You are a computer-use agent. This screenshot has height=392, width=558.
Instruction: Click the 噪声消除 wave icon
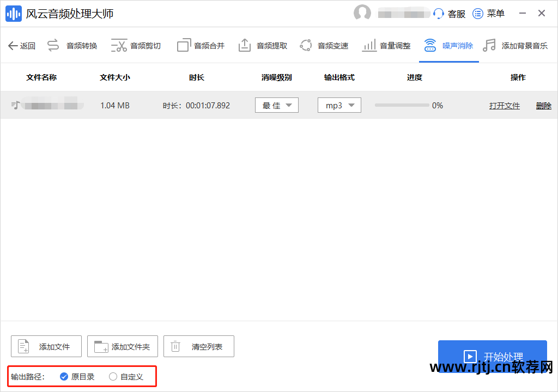pyautogui.click(x=430, y=45)
